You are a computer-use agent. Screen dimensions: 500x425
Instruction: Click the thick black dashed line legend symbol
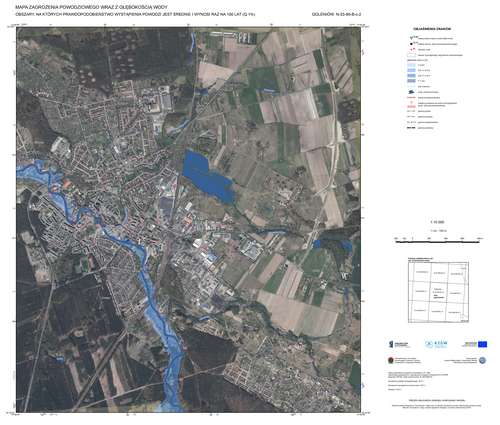point(411,128)
